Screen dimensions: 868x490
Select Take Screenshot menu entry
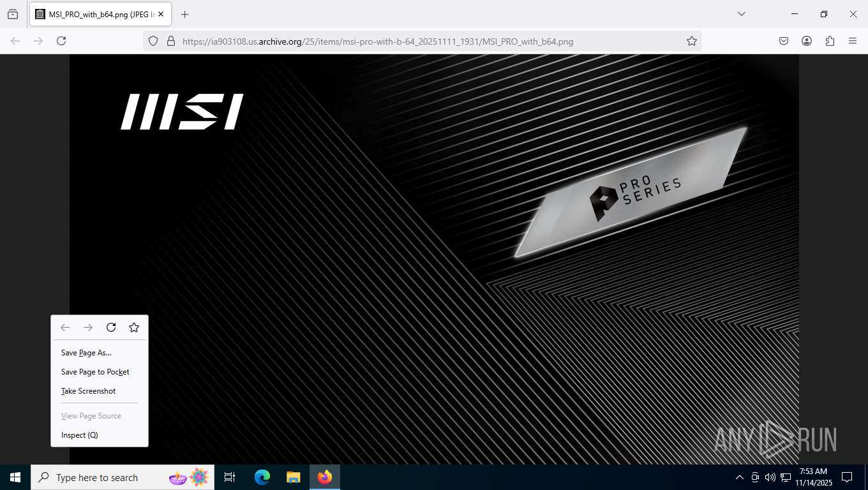[100, 391]
